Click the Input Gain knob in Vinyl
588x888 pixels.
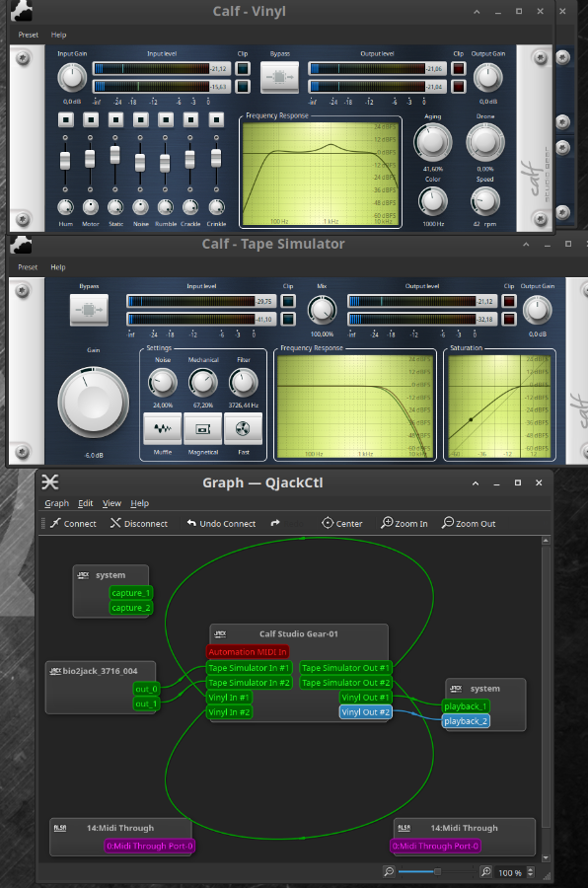72,78
